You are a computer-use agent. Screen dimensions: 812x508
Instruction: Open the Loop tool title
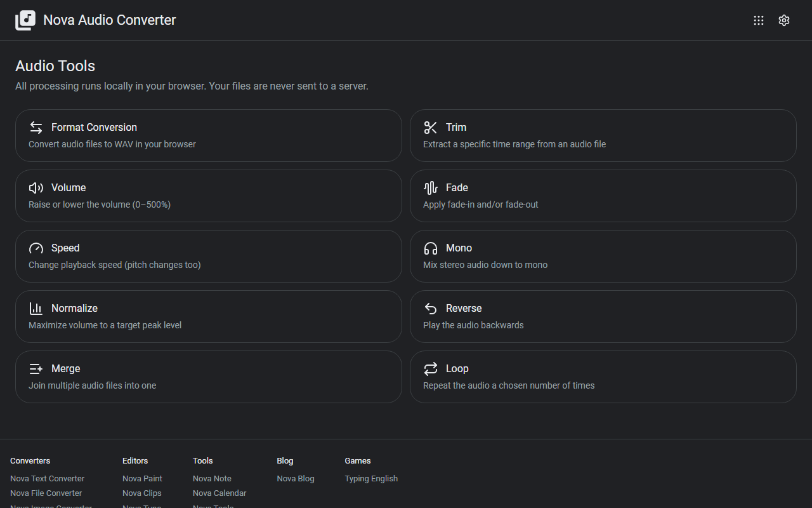click(x=457, y=369)
